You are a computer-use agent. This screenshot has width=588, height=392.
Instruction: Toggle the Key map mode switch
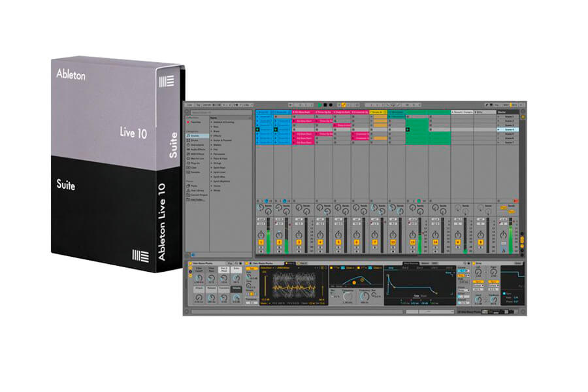coord(497,105)
